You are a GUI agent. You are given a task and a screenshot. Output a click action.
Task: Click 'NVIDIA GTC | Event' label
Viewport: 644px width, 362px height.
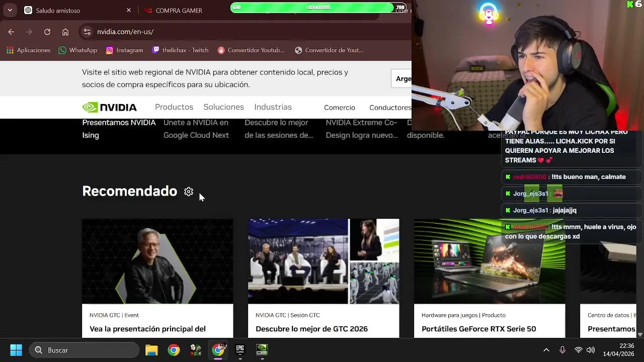[114, 315]
